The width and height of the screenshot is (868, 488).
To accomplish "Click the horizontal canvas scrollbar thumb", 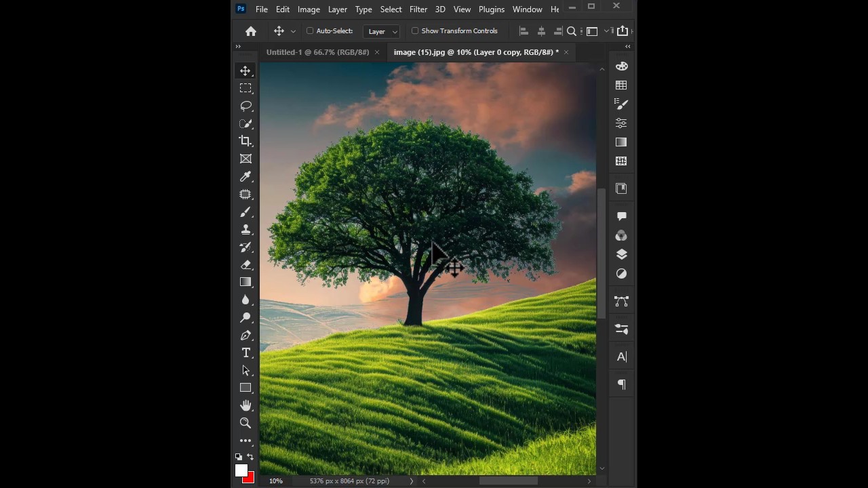I will click(x=509, y=481).
